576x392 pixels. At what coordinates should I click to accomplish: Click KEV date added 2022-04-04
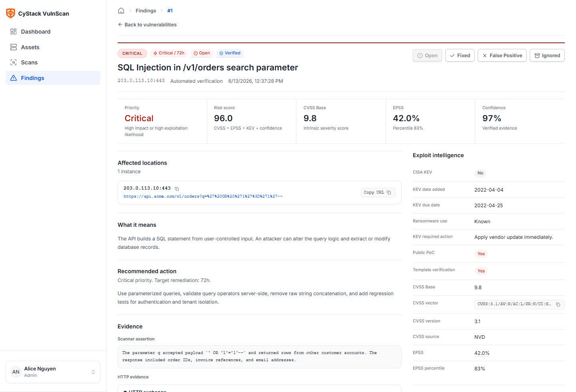489,190
